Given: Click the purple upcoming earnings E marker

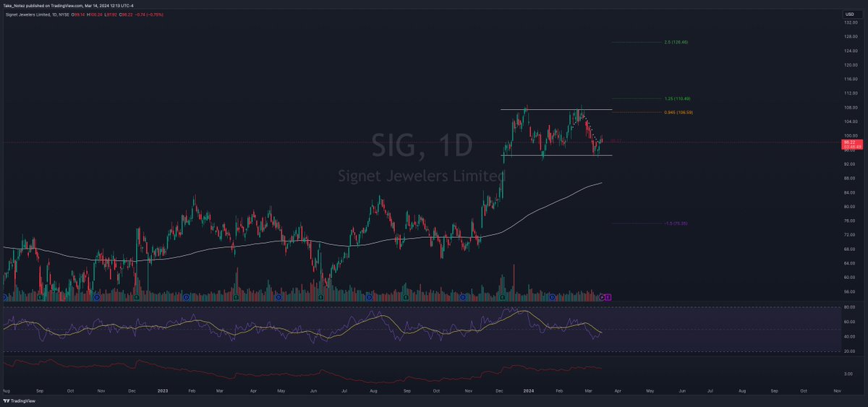Looking at the screenshot, I should (x=608, y=296).
